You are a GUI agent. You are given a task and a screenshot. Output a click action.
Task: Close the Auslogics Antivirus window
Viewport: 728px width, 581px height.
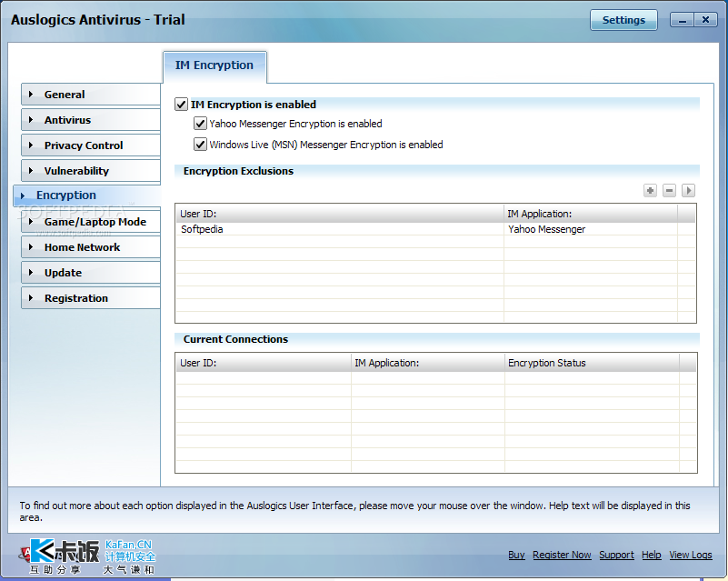pos(705,20)
